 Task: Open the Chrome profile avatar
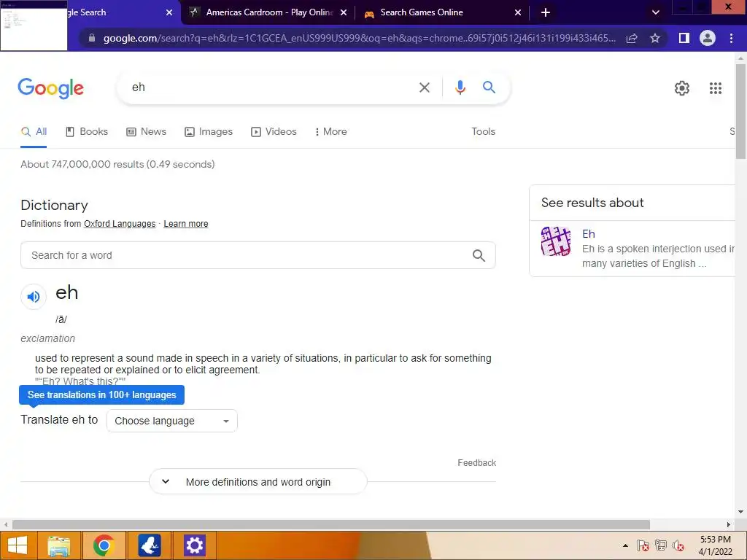click(708, 38)
